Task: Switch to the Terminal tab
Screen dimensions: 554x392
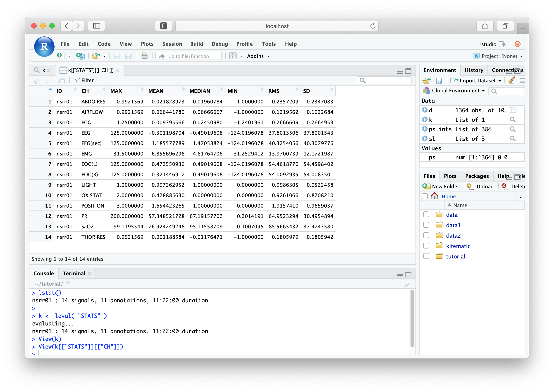Action: click(x=74, y=273)
